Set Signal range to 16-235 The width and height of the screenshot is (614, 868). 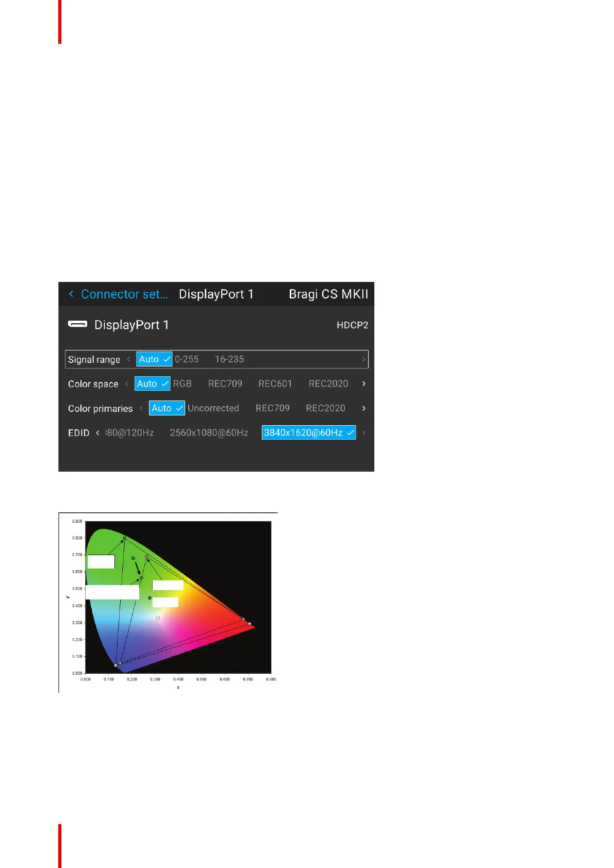click(x=229, y=359)
